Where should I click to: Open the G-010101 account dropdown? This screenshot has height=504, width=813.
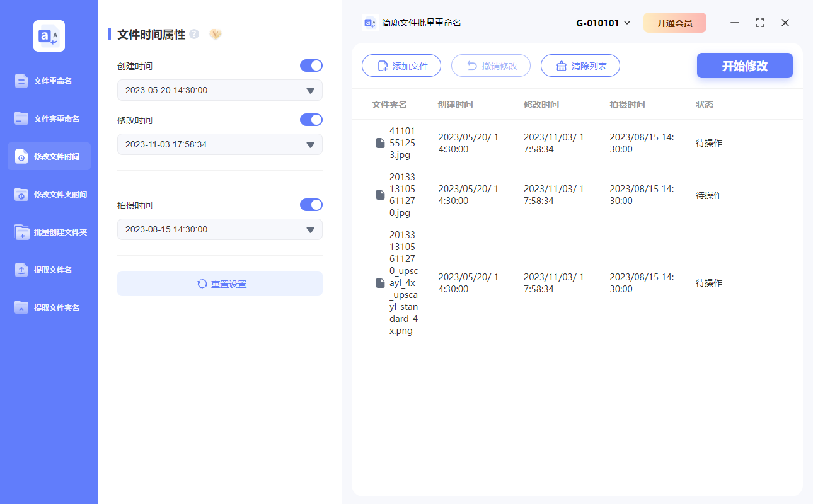click(603, 22)
